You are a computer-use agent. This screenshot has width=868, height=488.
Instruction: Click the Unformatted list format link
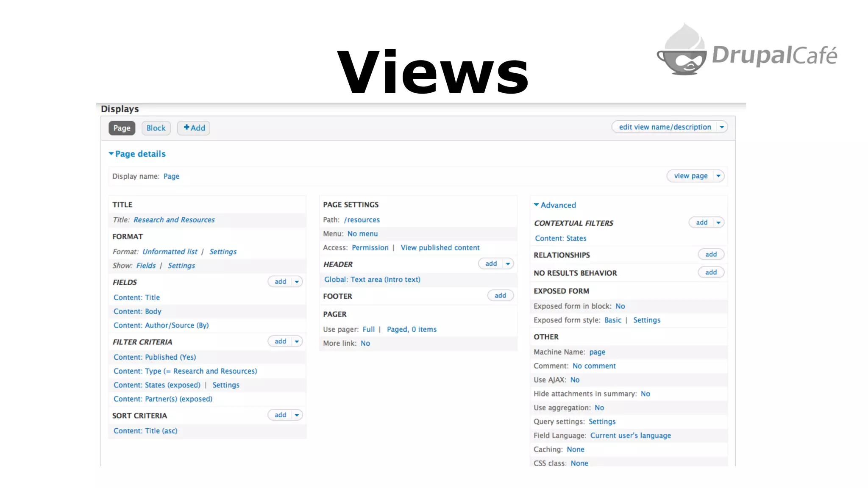(x=170, y=252)
